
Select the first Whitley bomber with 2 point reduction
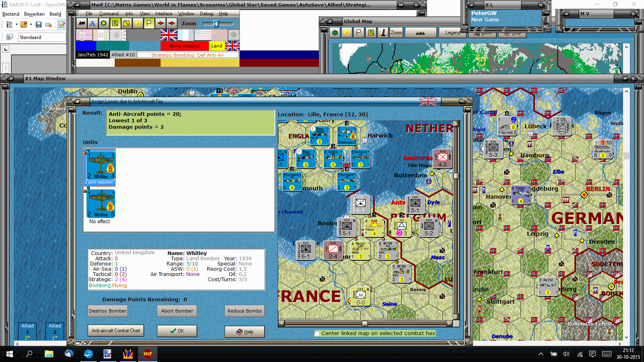[x=99, y=167]
